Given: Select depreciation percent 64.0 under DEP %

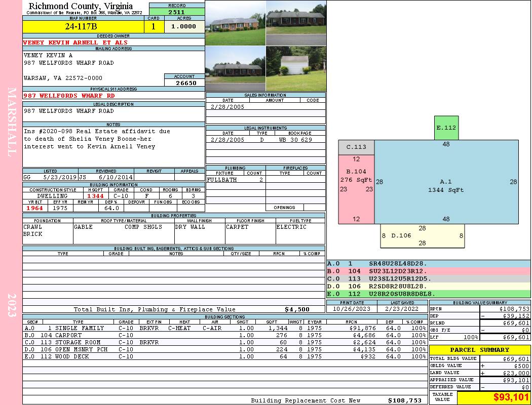Looking at the screenshot, I should (x=111, y=208).
